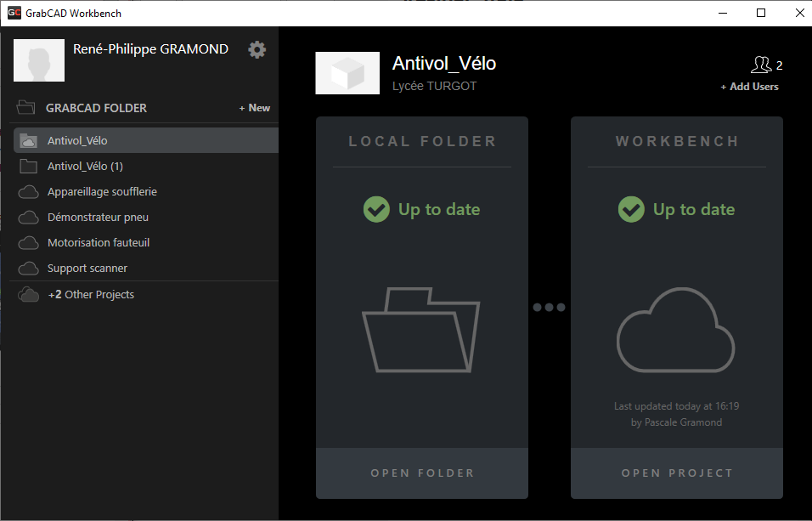Click the three-dot sync indicator between panels
Image resolution: width=812 pixels, height=521 pixels.
click(549, 308)
